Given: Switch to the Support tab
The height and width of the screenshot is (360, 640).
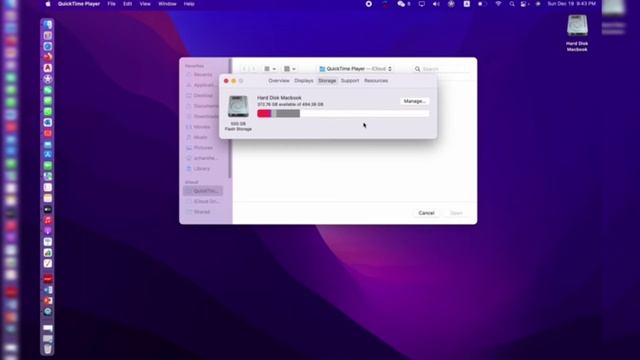Looking at the screenshot, I should pyautogui.click(x=350, y=81).
